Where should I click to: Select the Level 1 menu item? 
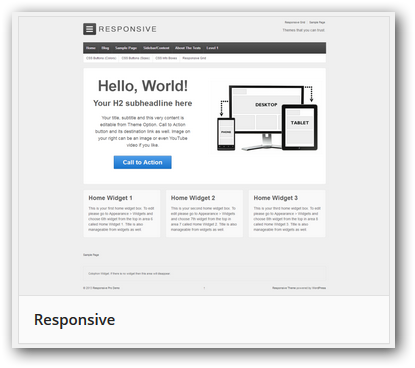click(x=212, y=48)
